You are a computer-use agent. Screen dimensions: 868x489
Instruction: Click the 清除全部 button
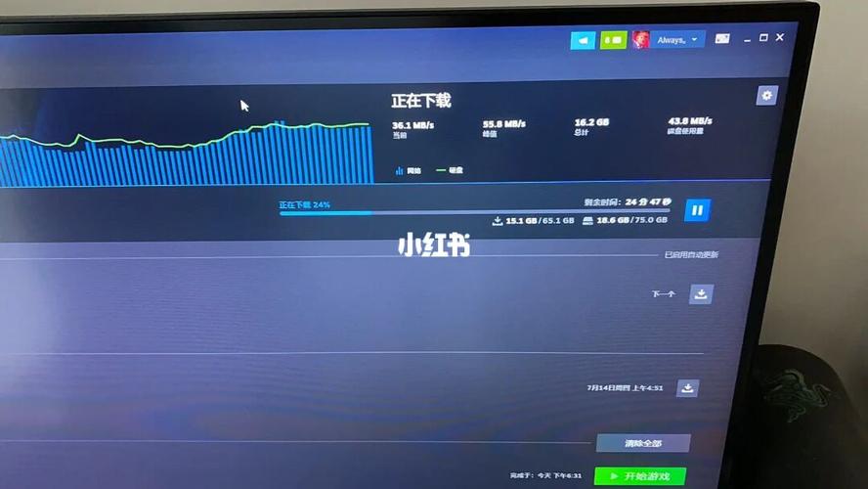[643, 443]
